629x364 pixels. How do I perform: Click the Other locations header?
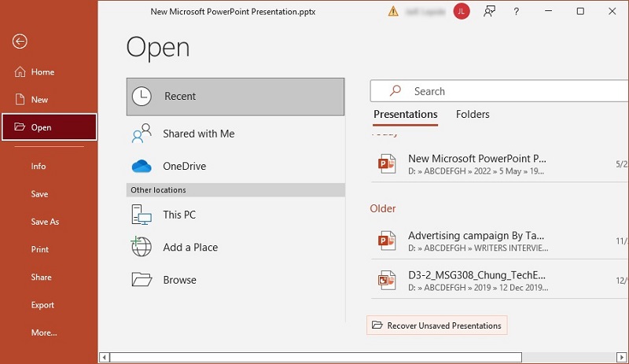pos(235,189)
